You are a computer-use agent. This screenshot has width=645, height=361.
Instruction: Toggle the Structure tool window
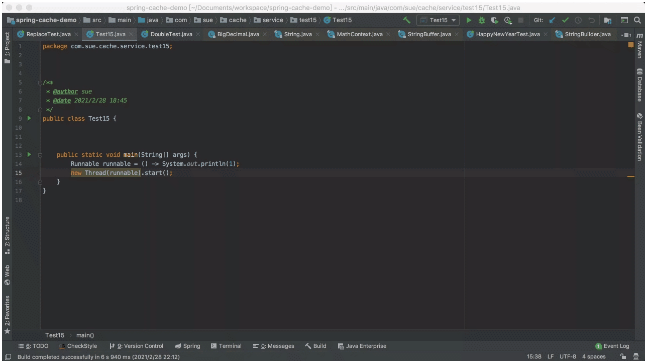7,235
